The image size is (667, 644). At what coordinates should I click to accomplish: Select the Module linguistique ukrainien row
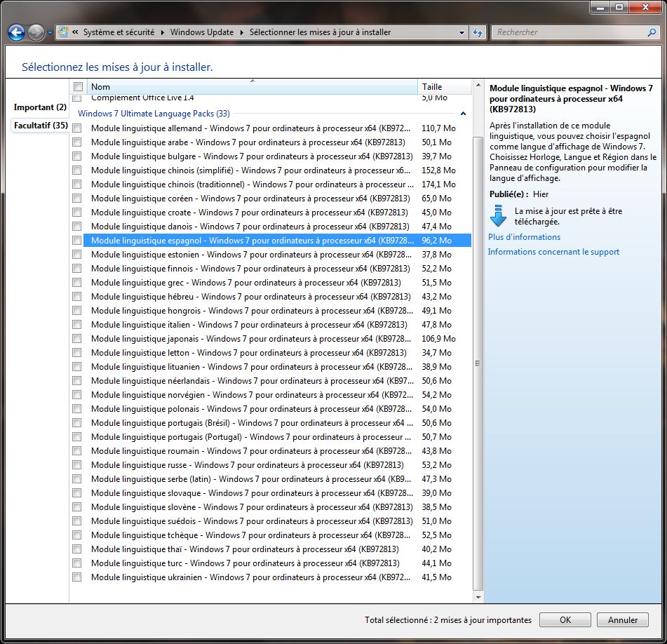(x=277, y=577)
